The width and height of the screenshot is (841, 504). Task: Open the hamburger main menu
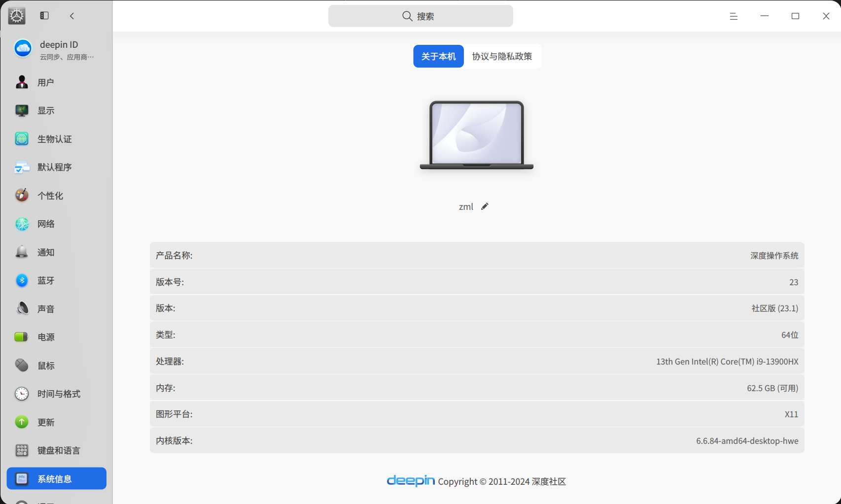point(734,16)
